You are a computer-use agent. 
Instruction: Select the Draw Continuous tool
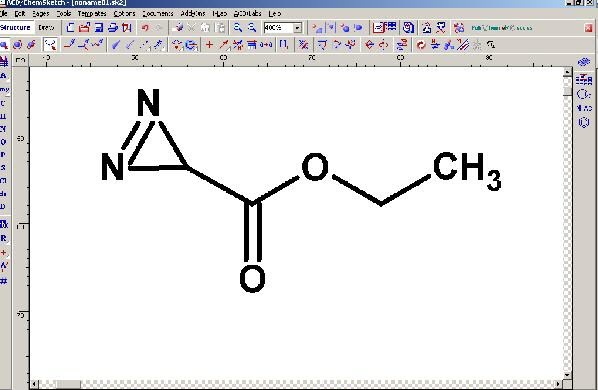84,45
